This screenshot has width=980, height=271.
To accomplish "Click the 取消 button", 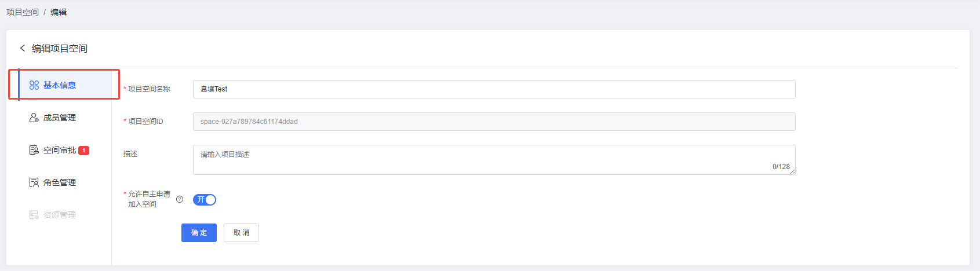I will coord(241,233).
